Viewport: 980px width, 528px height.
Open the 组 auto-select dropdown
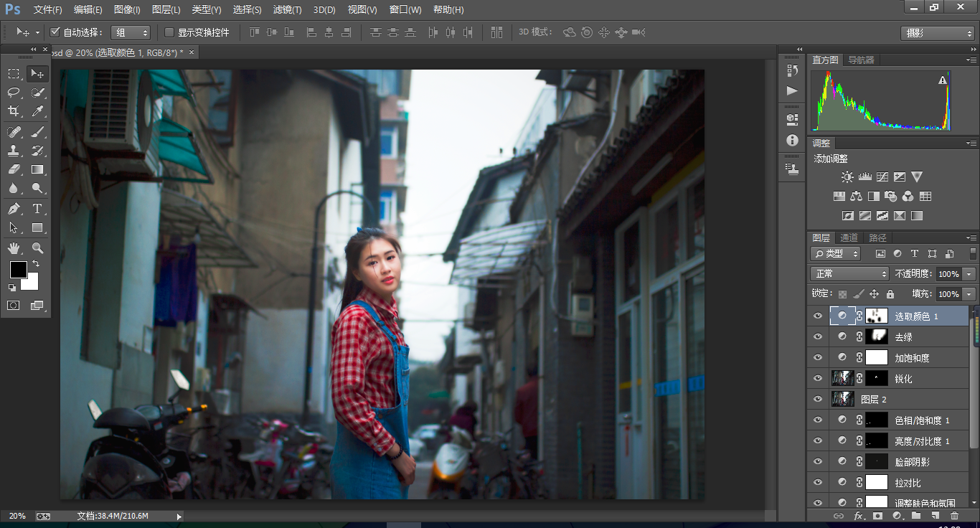pyautogui.click(x=131, y=32)
